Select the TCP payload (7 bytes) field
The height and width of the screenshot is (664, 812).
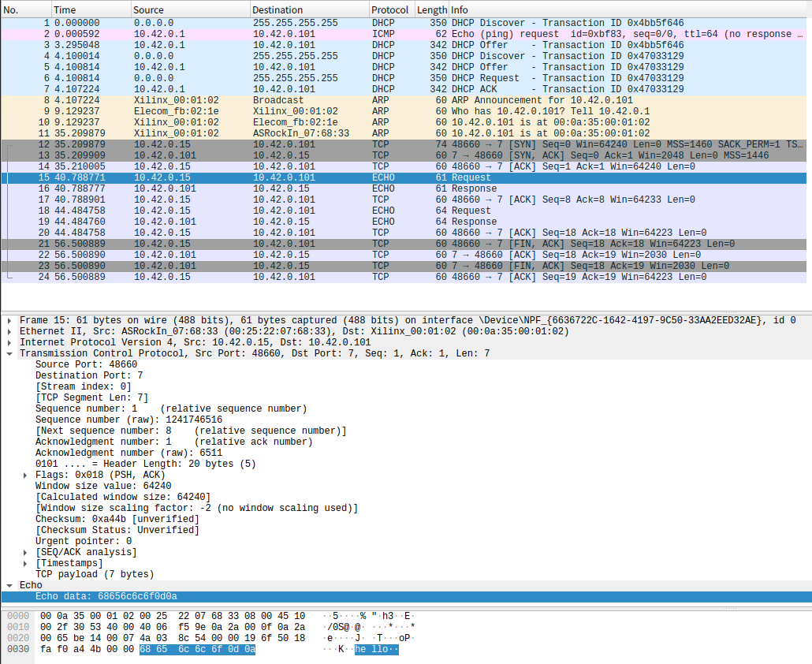coord(95,574)
